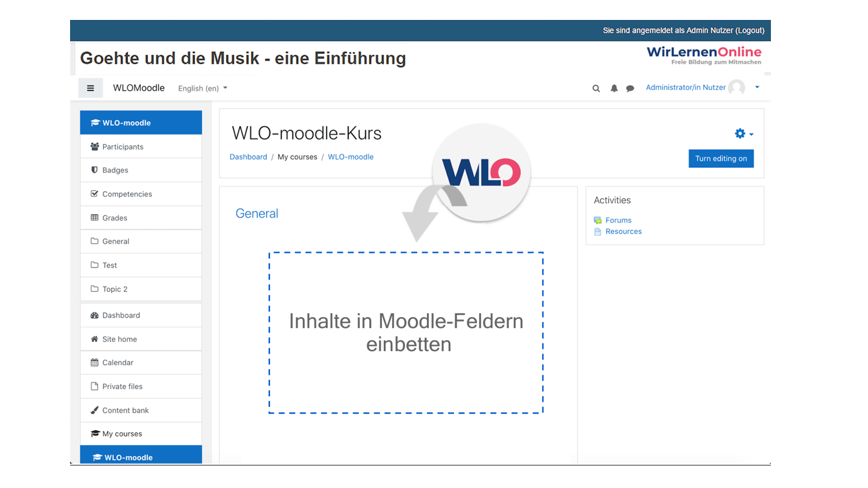Select Topic 2 section in sidebar
This screenshot has height=488, width=868.
click(x=114, y=289)
